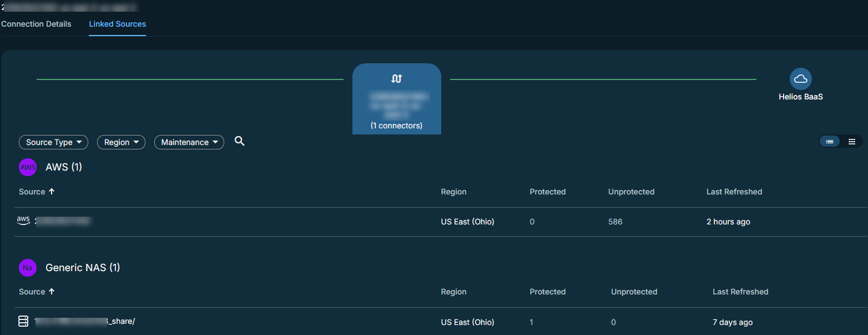Click the NAS server icon in share row
This screenshot has height=335, width=868.
(23, 321)
